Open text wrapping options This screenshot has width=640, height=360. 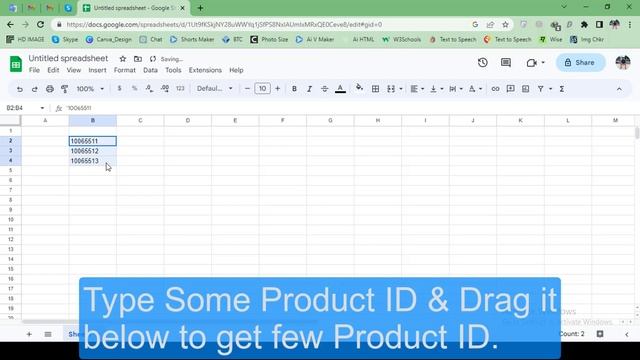click(x=456, y=89)
